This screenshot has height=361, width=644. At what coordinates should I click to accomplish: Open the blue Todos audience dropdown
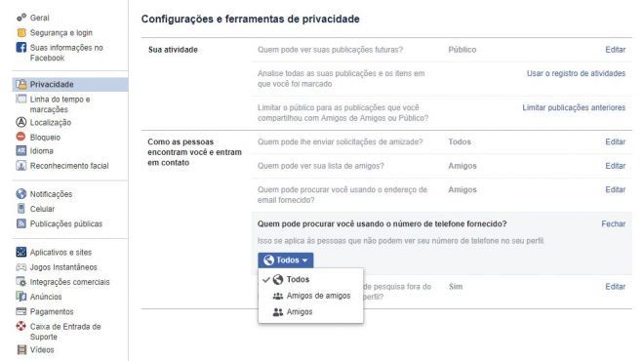pos(286,260)
